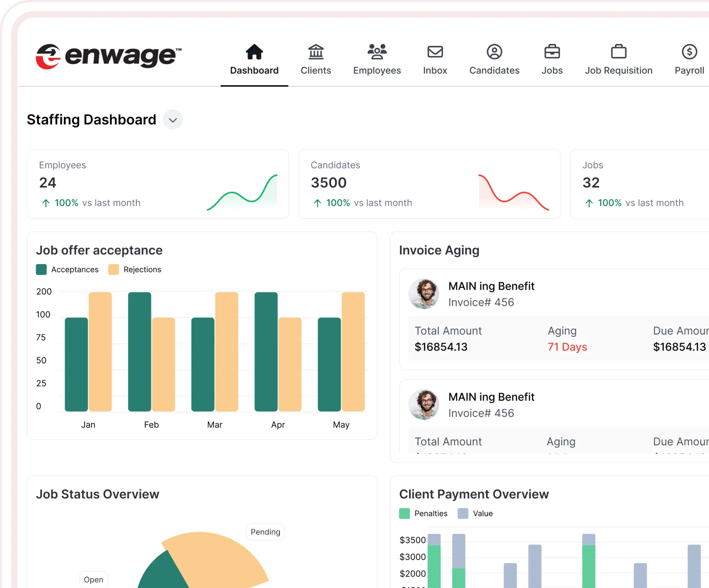Switch to the Employees tab label
This screenshot has width=709, height=588.
(377, 70)
